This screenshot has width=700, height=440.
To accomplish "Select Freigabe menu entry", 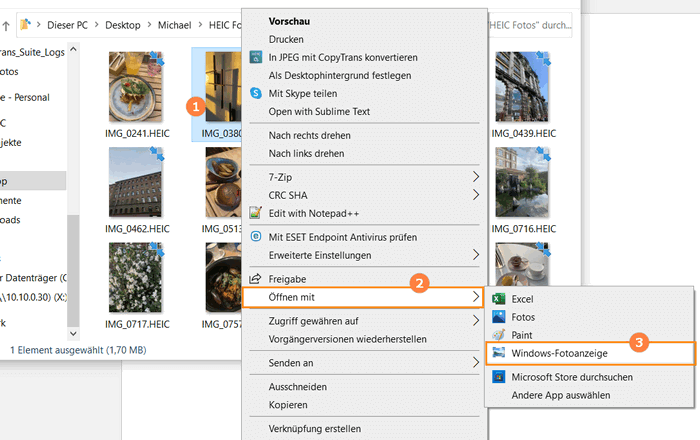I will point(287,279).
